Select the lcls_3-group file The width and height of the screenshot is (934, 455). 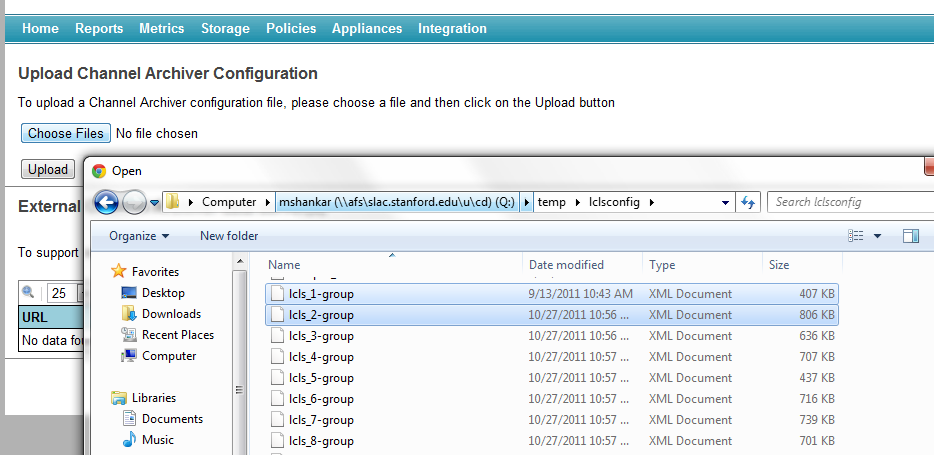(x=321, y=336)
